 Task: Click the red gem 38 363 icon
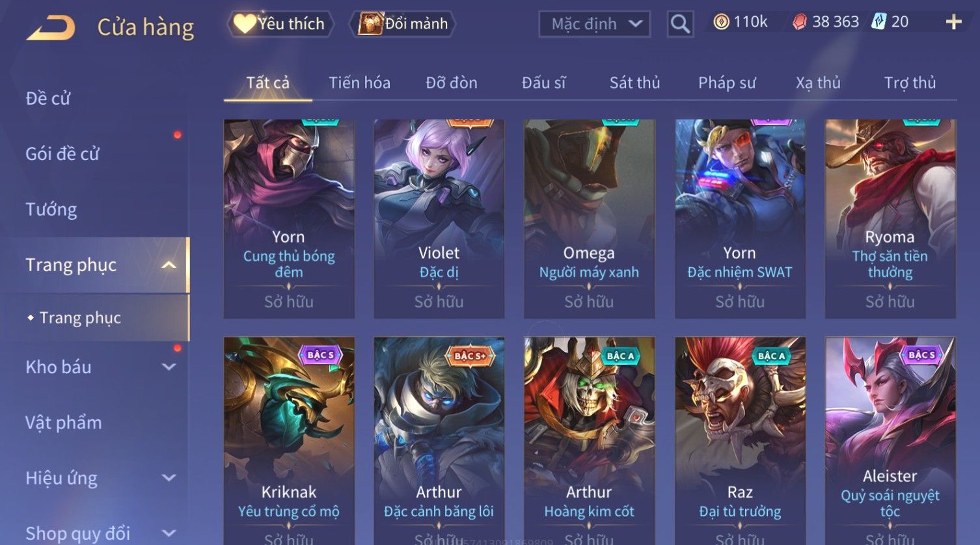[x=800, y=22]
